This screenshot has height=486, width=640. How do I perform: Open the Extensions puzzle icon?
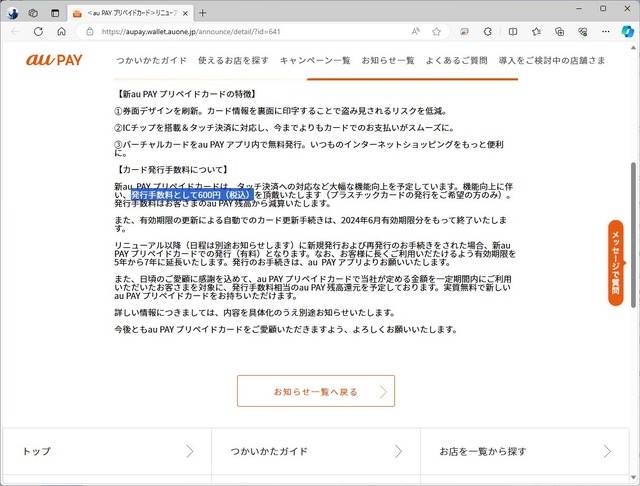point(487,31)
